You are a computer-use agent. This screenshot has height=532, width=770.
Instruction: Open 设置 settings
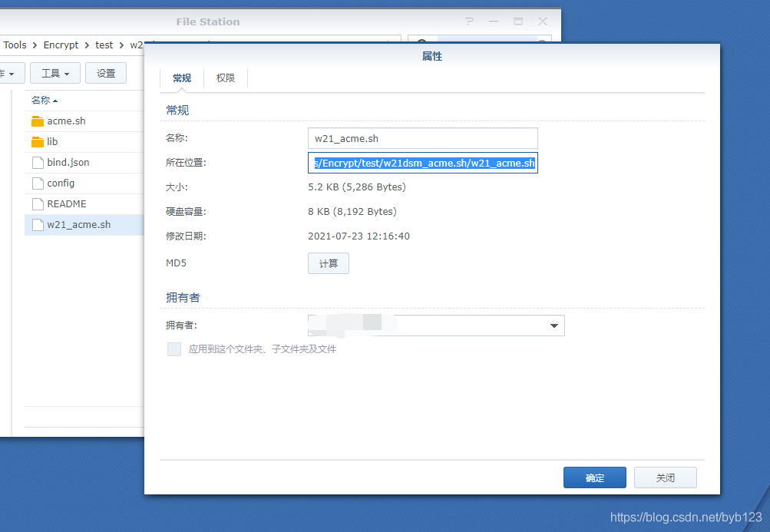click(x=105, y=73)
